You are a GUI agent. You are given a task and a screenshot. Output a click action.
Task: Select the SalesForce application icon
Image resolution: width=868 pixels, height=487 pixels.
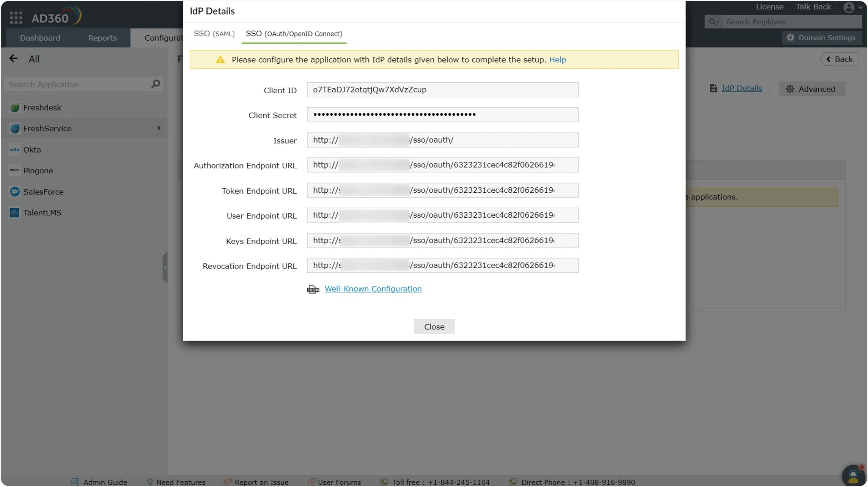click(15, 192)
